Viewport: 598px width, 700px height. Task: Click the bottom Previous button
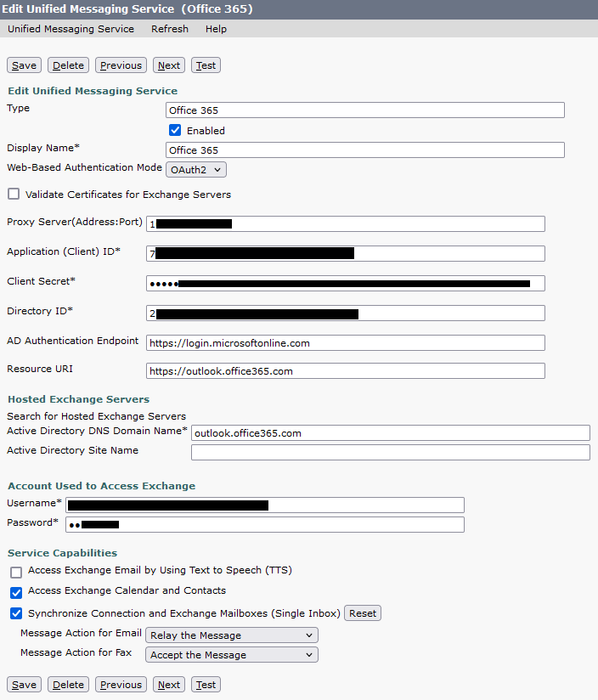121,685
